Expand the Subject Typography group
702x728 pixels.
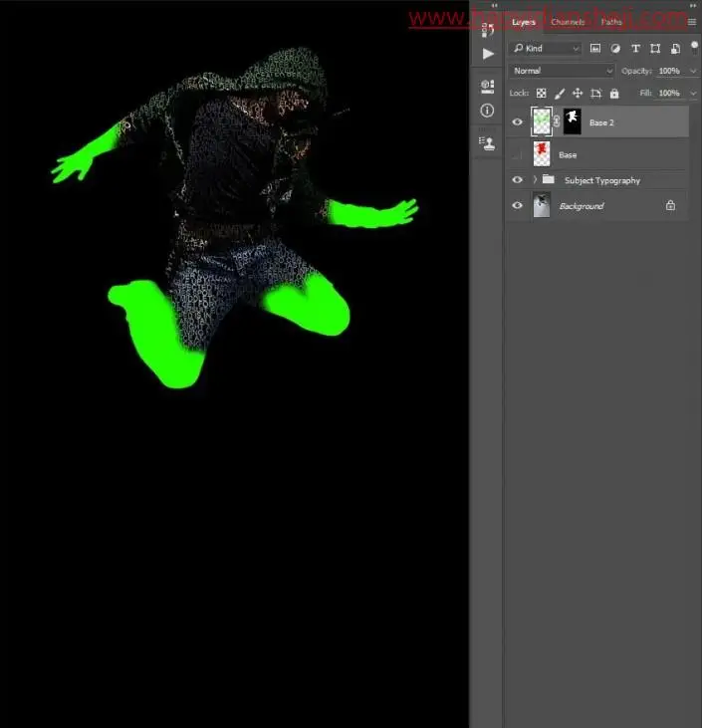tap(535, 179)
